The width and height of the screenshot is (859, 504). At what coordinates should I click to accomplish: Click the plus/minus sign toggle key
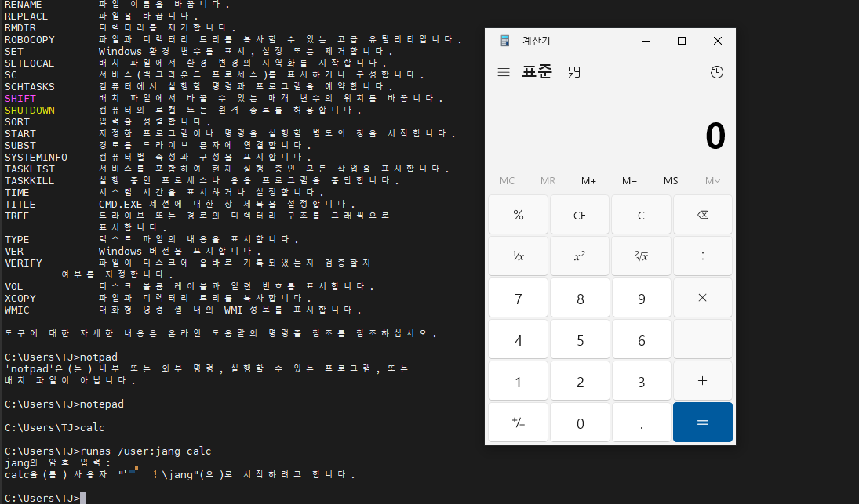pos(519,422)
